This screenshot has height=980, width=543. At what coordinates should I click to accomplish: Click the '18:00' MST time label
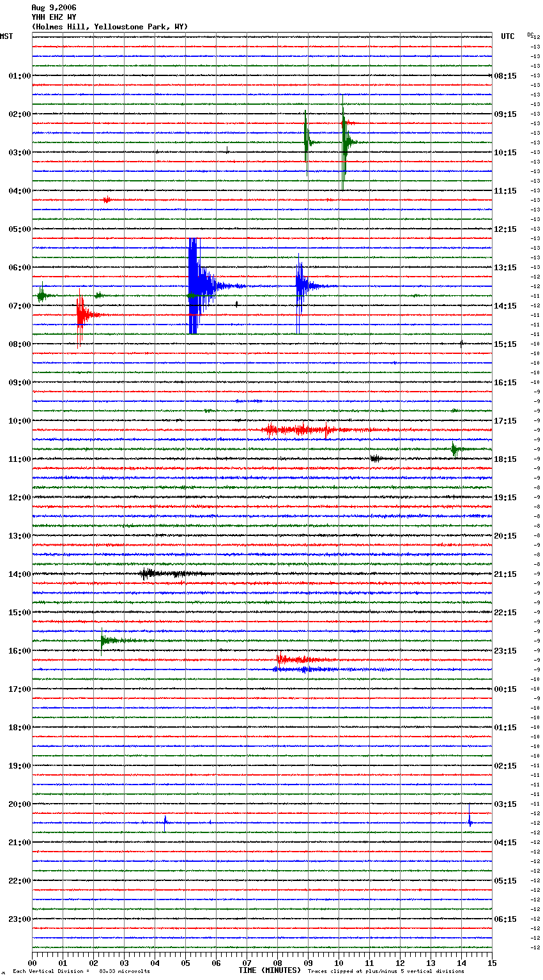(19, 727)
